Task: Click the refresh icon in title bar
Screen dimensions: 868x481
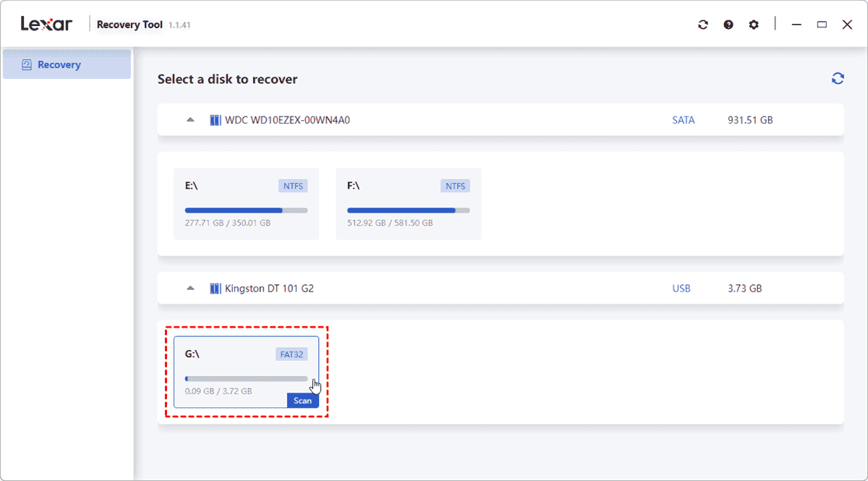Action: tap(702, 25)
